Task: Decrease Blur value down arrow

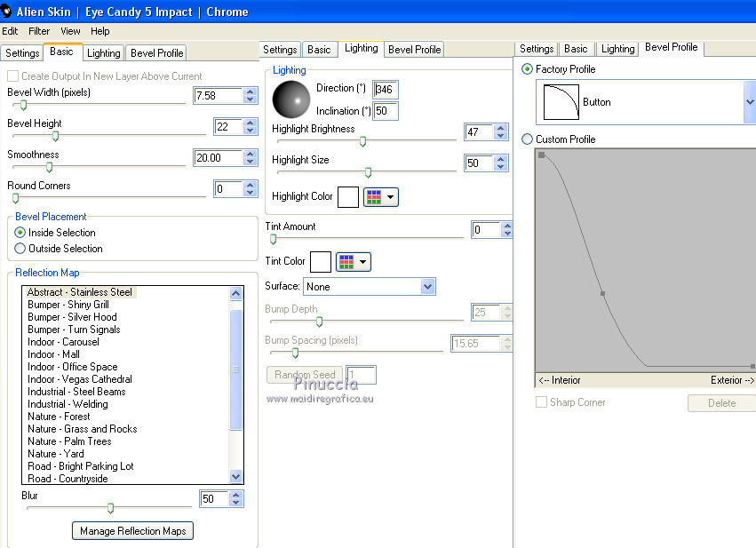Action: click(235, 502)
